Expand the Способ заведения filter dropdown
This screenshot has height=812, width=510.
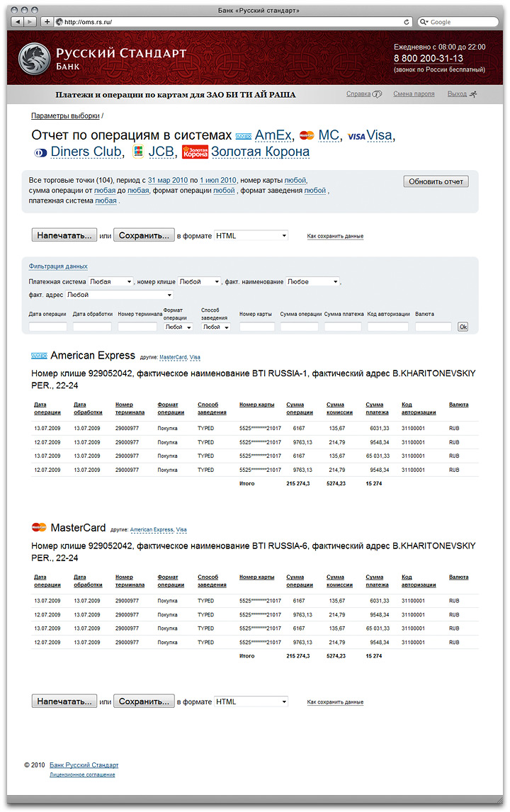(215, 327)
